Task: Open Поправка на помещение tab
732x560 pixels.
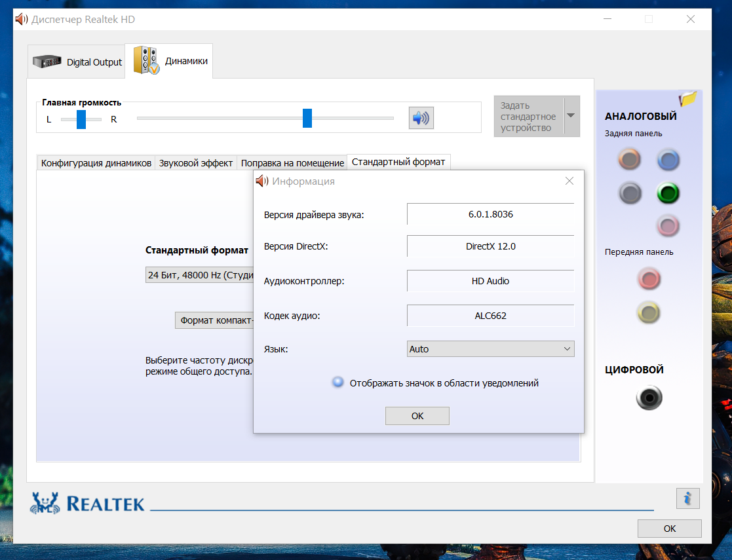Action: click(x=292, y=163)
